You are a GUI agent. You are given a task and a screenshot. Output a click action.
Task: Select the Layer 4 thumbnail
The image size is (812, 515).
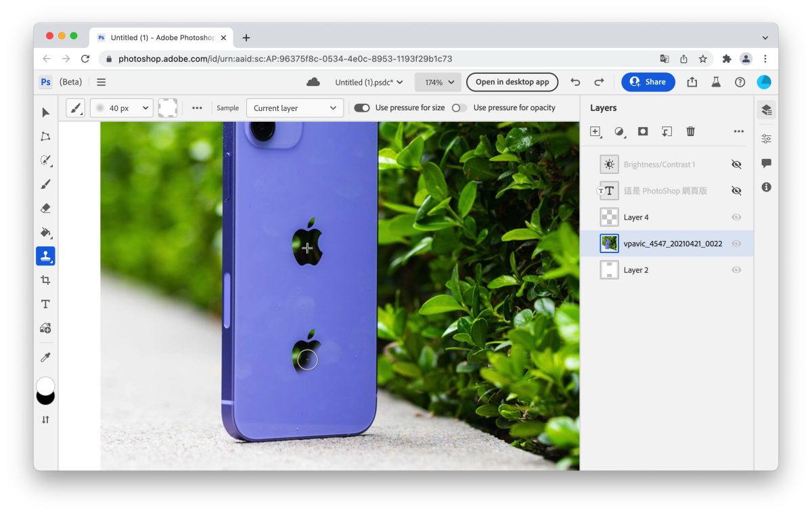coord(609,217)
